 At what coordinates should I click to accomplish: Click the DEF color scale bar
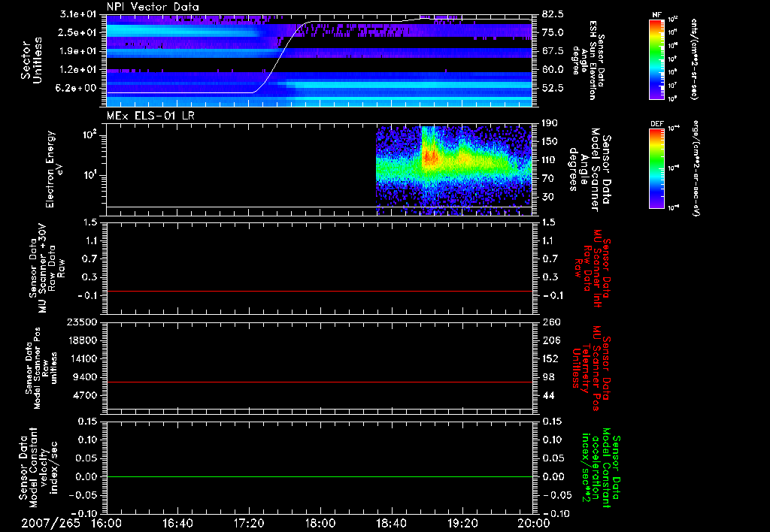point(656,168)
